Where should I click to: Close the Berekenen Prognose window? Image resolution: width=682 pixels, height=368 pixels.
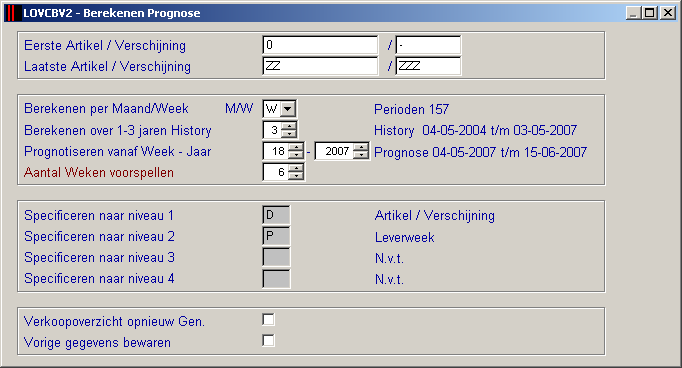point(667,13)
